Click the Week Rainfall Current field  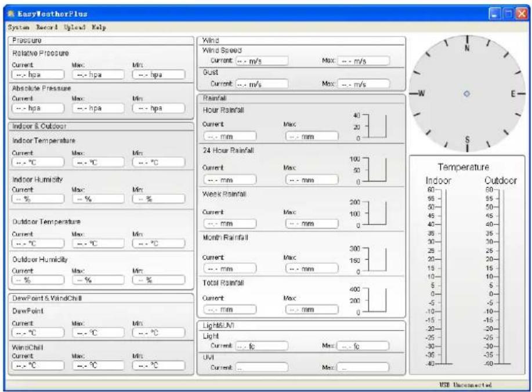pos(230,223)
